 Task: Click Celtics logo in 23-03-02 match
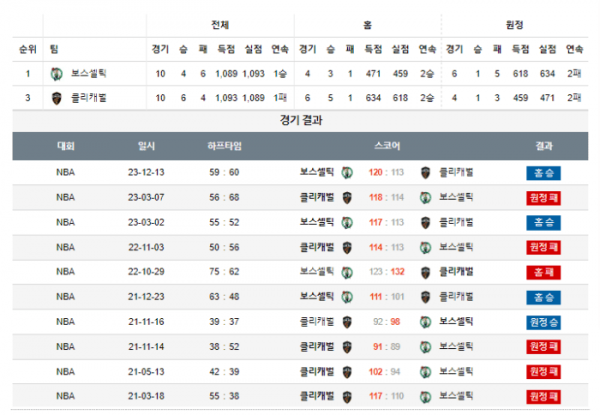[x=347, y=223]
